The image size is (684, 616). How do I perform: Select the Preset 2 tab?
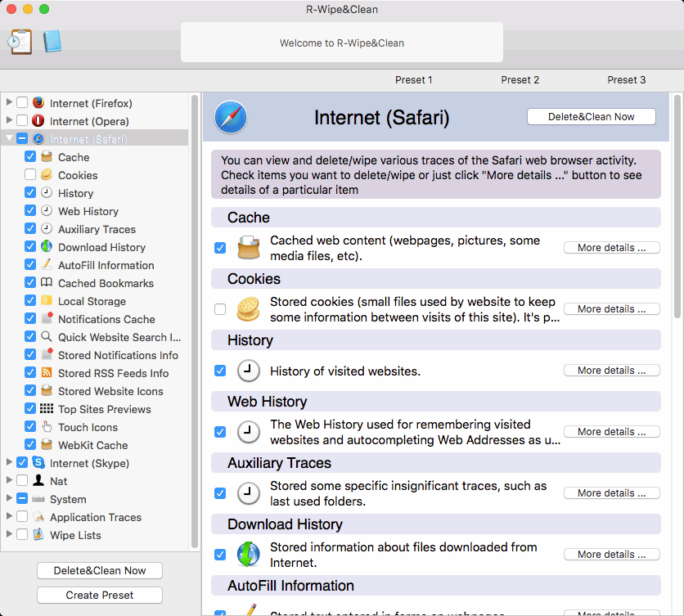(520, 80)
